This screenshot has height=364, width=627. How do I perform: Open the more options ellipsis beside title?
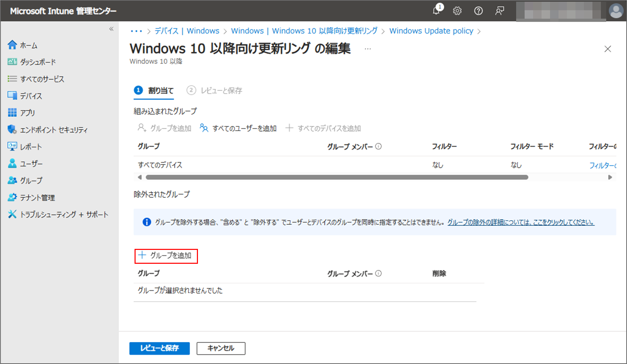(x=368, y=49)
